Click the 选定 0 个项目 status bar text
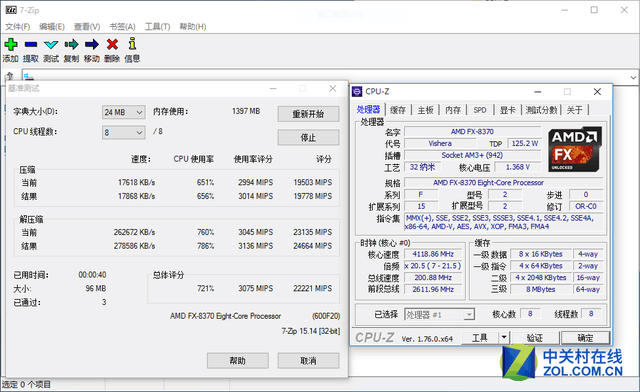 pyautogui.click(x=27, y=384)
